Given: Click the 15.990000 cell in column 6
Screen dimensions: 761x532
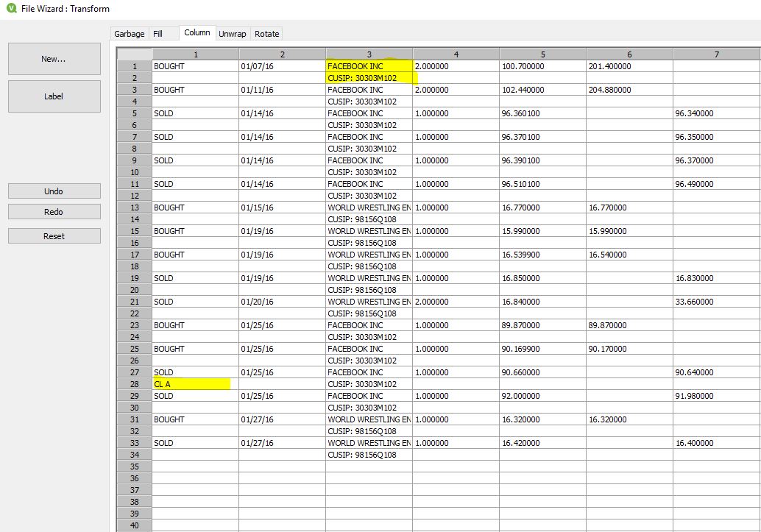Looking at the screenshot, I should [629, 231].
